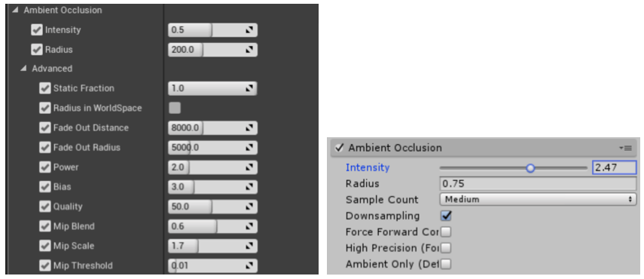Click the Bias value field 3.0
This screenshot has width=644, height=279.
(212, 187)
